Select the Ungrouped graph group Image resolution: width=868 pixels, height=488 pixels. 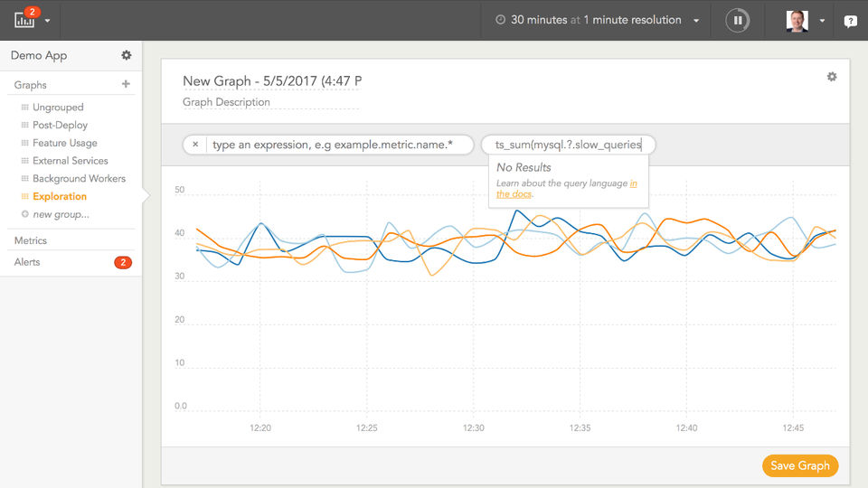pyautogui.click(x=58, y=108)
